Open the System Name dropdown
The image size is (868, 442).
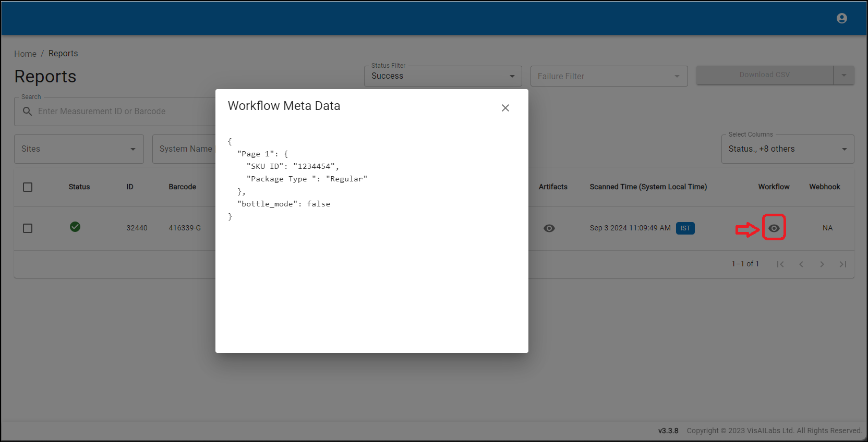pos(184,149)
